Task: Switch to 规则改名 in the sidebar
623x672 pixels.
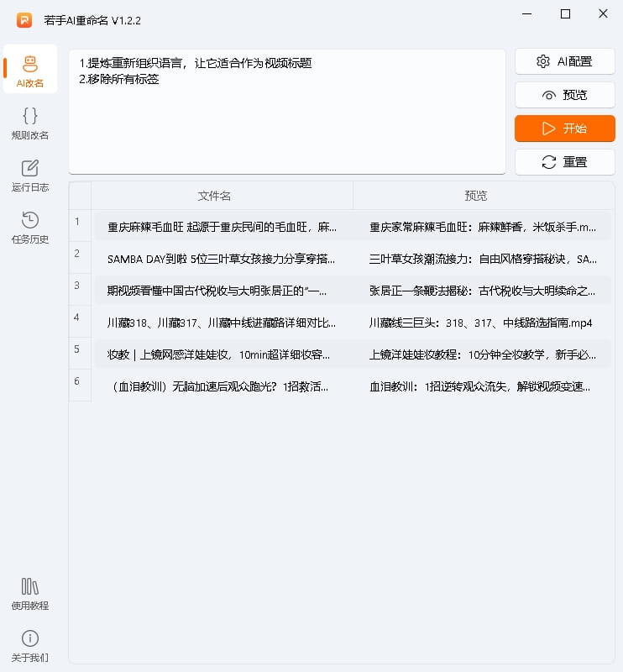Action: coord(30,123)
